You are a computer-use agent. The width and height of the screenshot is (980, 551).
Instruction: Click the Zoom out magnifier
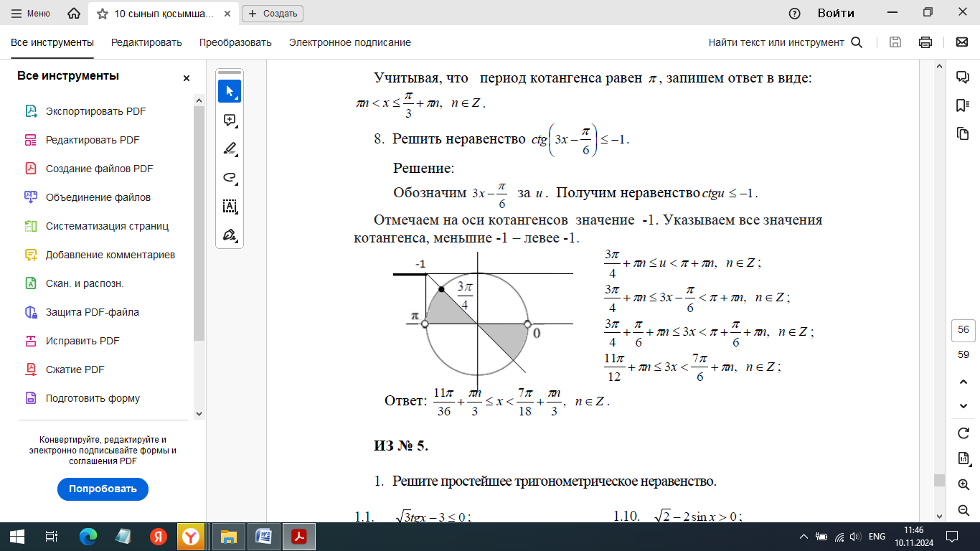(x=963, y=510)
